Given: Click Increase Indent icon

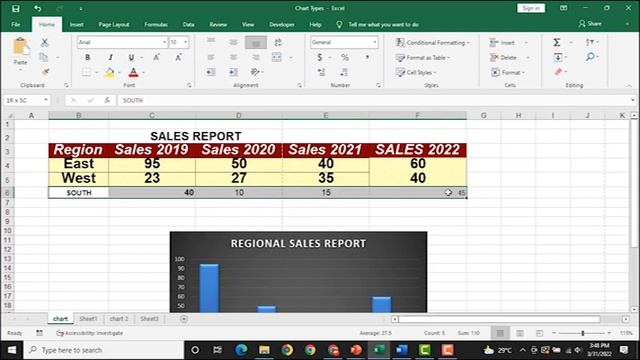Looking at the screenshot, I should point(233,72).
